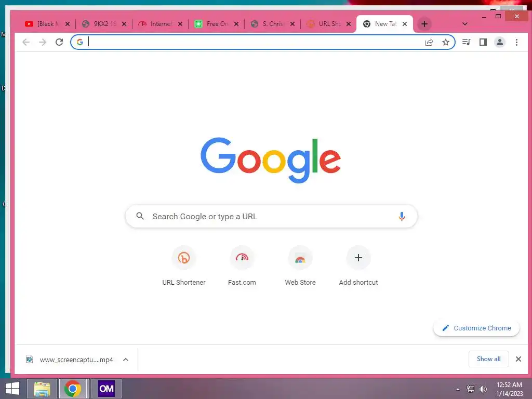The image size is (532, 399).
Task: Close the YouTube [Black tab
Action: [x=68, y=24]
